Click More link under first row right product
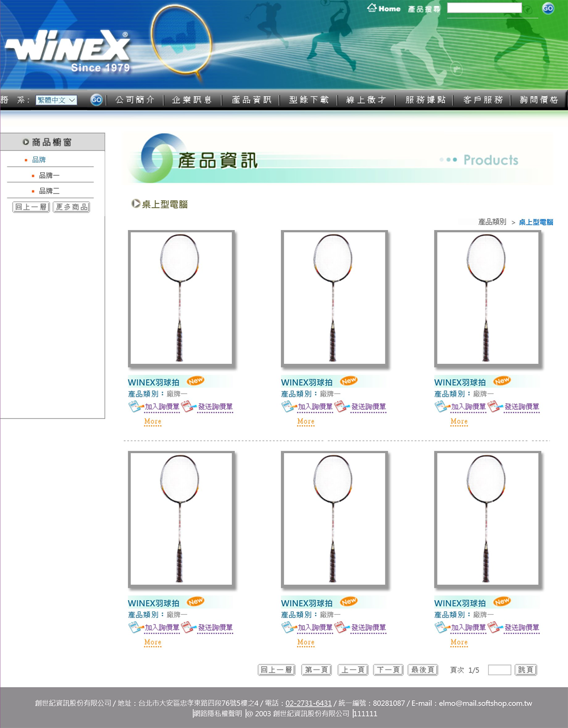The image size is (568, 728). pos(459,422)
